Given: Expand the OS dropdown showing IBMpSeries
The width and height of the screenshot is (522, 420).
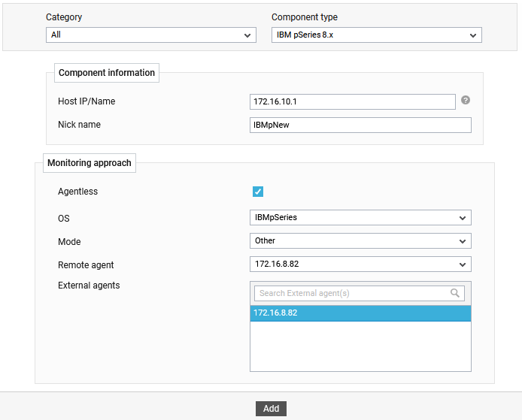Looking at the screenshot, I should pos(360,217).
